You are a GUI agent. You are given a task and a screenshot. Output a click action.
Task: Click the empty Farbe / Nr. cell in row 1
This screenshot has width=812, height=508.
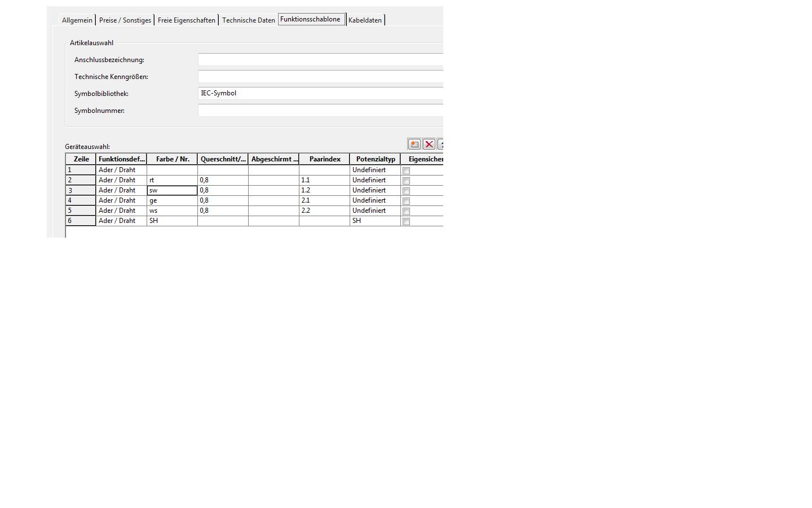point(172,170)
